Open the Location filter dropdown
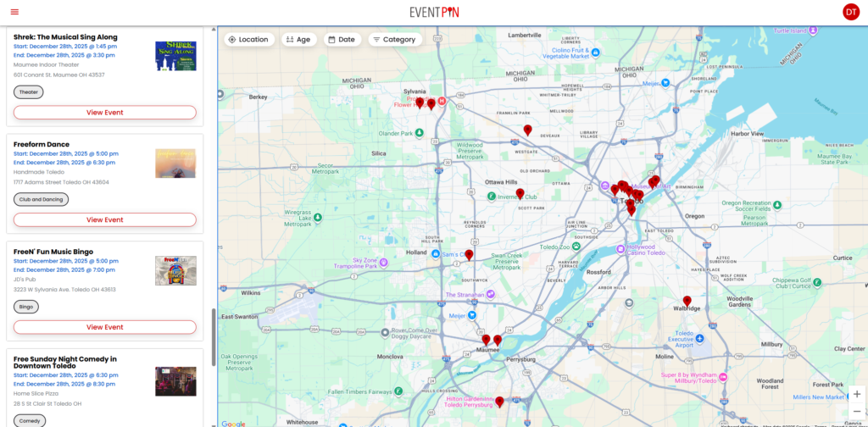 [248, 39]
